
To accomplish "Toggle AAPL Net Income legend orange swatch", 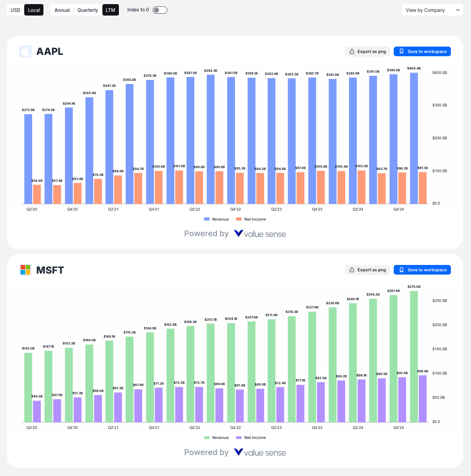I will [239, 219].
